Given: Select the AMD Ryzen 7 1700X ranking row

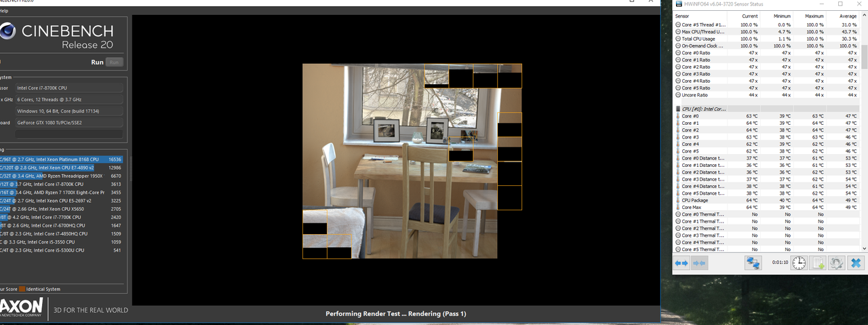Looking at the screenshot, I should tap(62, 193).
